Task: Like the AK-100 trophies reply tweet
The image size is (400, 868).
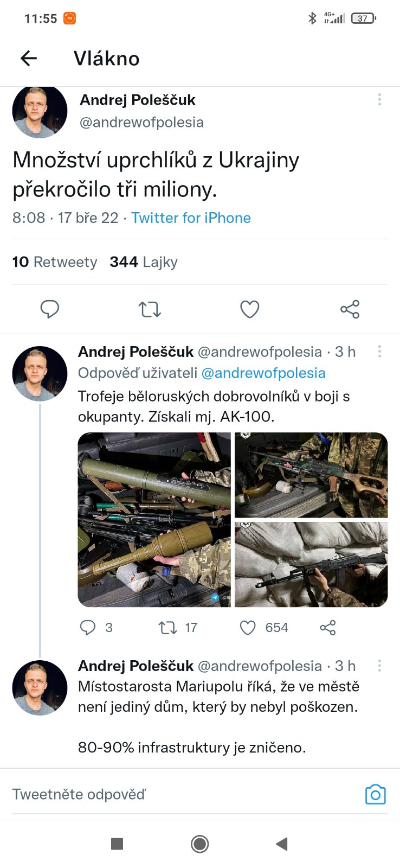Action: coord(248,628)
